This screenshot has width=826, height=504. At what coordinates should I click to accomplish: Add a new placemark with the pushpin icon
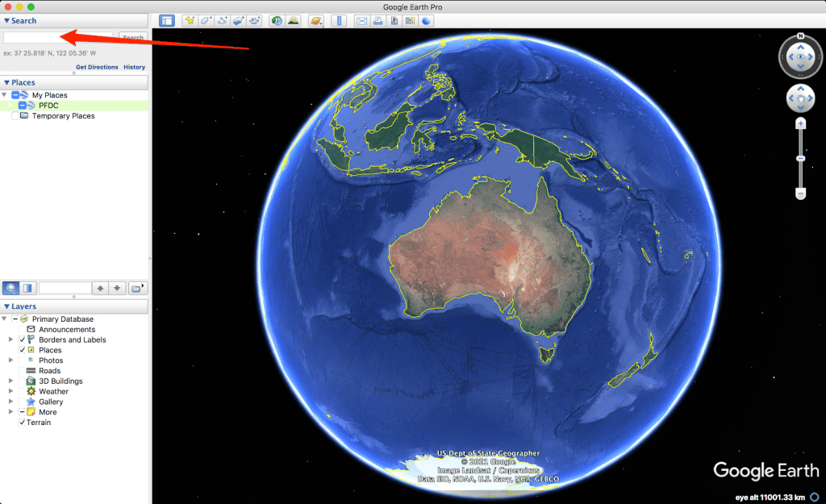(189, 21)
